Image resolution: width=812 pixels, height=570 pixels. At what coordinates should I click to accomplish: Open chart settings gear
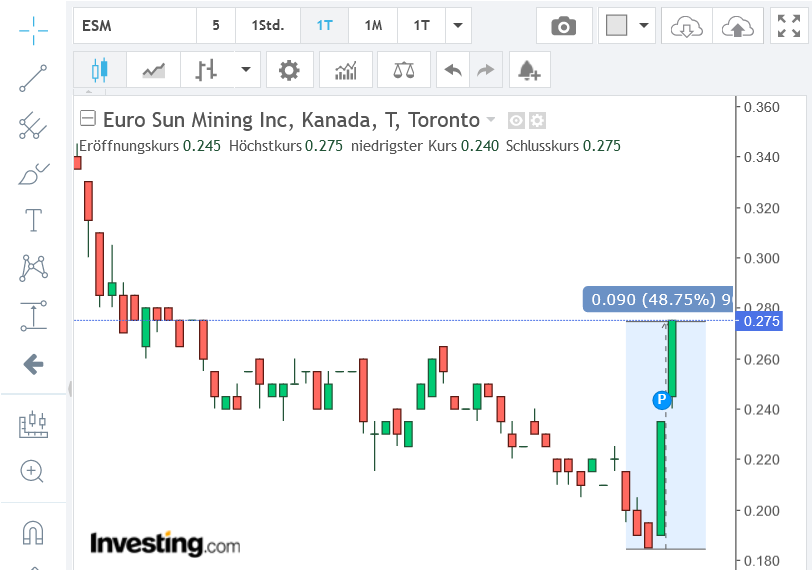coord(289,69)
